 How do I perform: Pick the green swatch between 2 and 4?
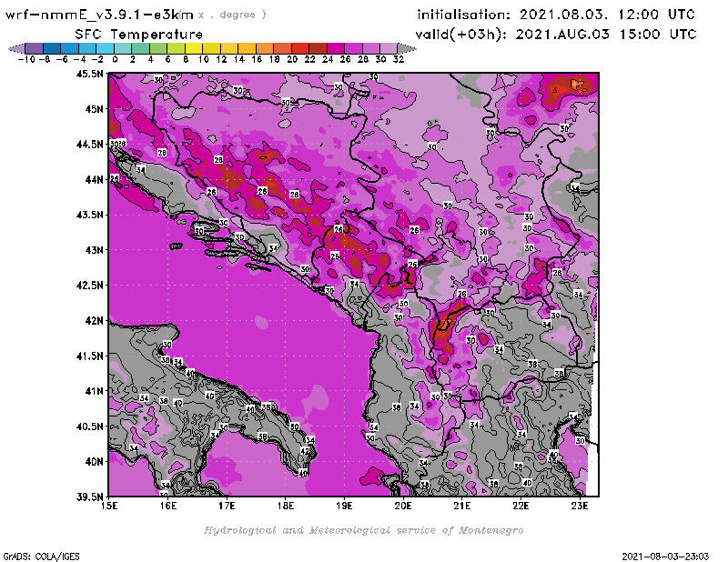[x=140, y=49]
